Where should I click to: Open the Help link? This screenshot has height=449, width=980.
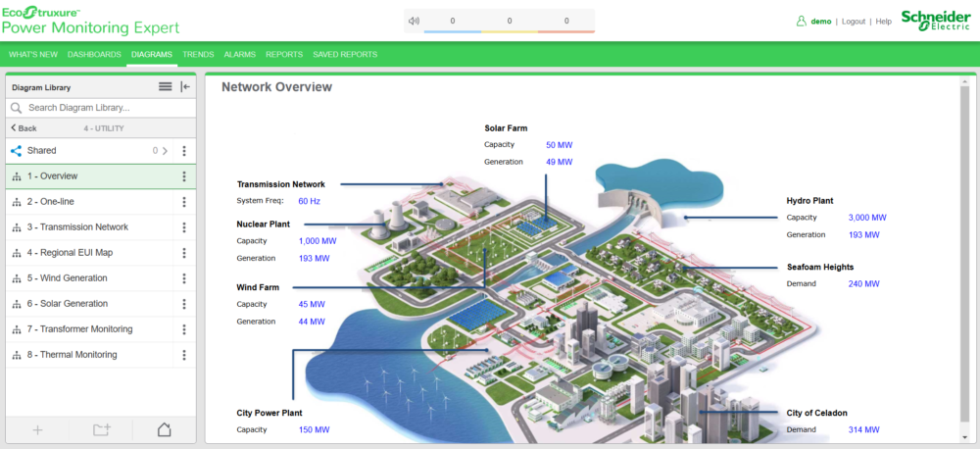(883, 21)
